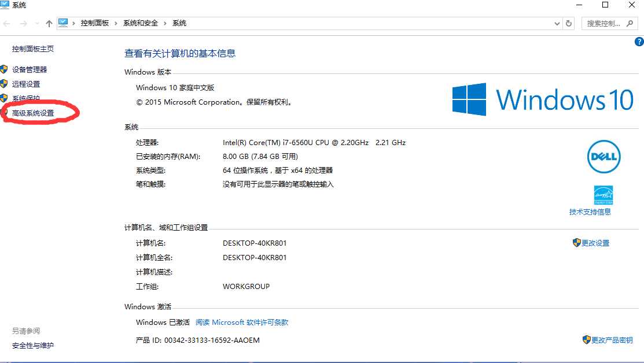Click the Windows 10 logo
This screenshot has width=644, height=363.
pyautogui.click(x=543, y=99)
